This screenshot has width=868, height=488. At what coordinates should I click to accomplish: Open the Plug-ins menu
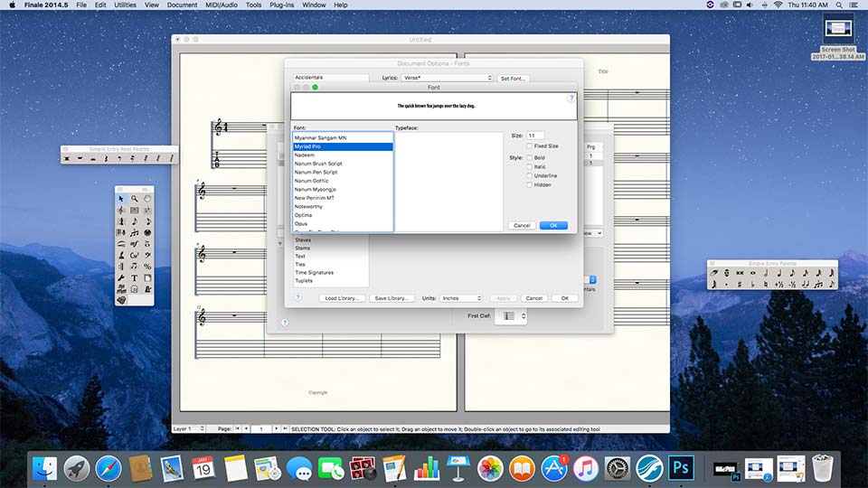pos(282,5)
